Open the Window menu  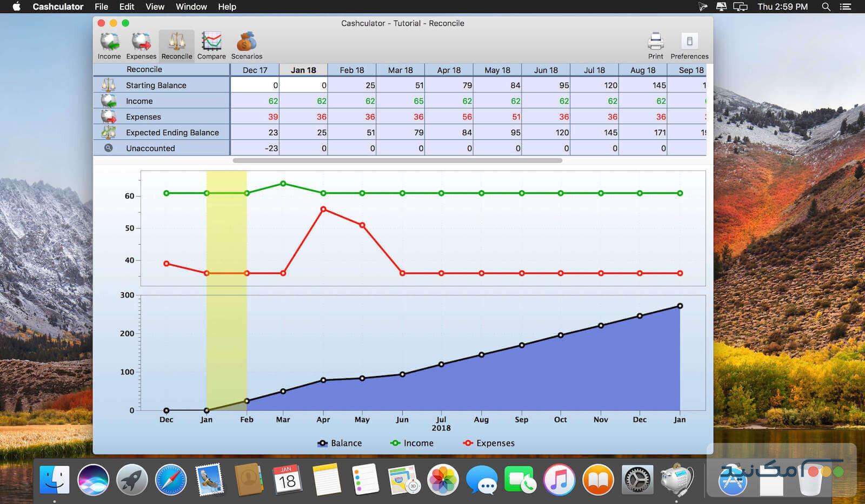tap(191, 6)
